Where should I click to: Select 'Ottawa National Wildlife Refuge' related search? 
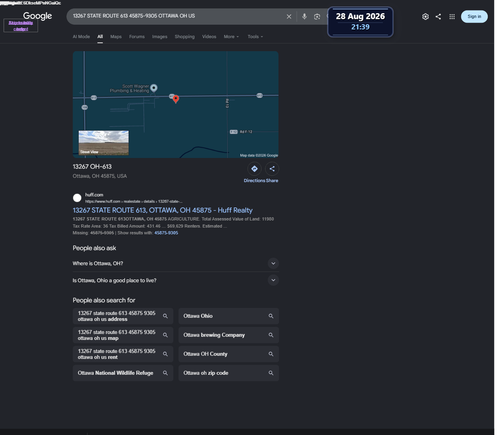[x=123, y=373]
